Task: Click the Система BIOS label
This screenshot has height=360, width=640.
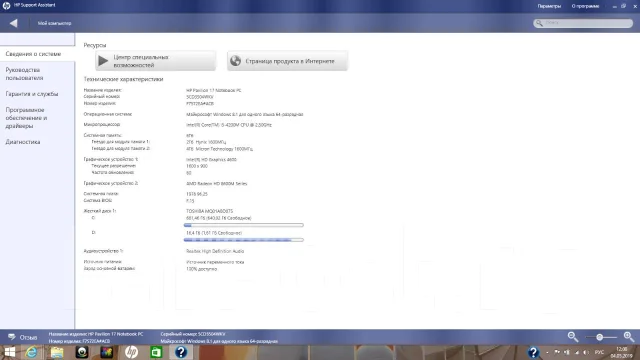Action: tap(98, 200)
